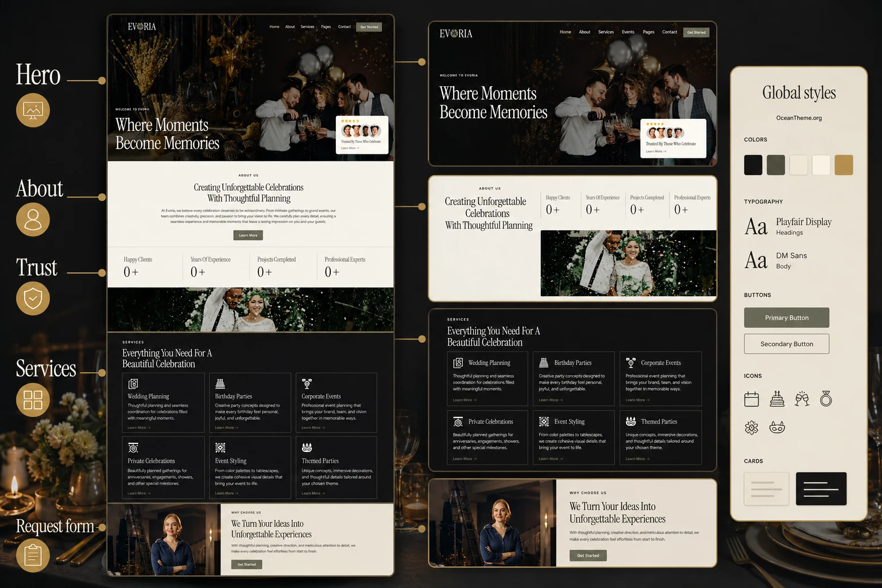Click the EVORIA logo in the right hero panel
Viewport: 882px width, 588px height.
pyautogui.click(x=456, y=34)
